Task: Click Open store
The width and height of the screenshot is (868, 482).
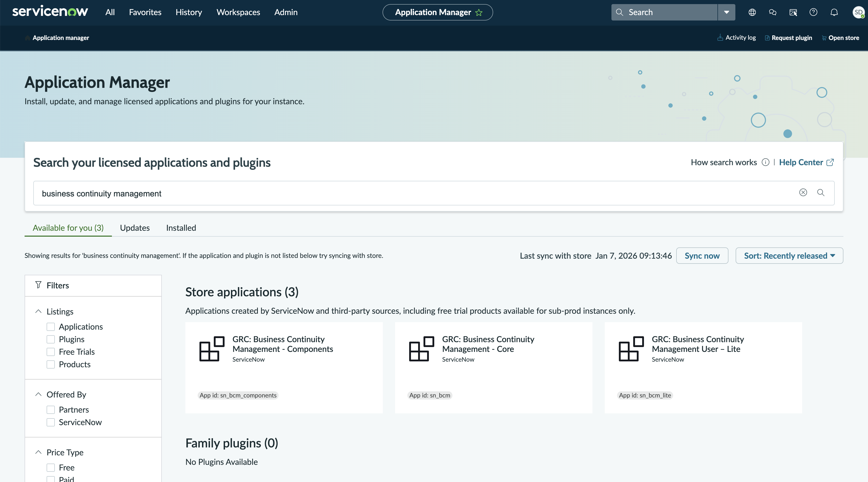Action: coord(843,38)
